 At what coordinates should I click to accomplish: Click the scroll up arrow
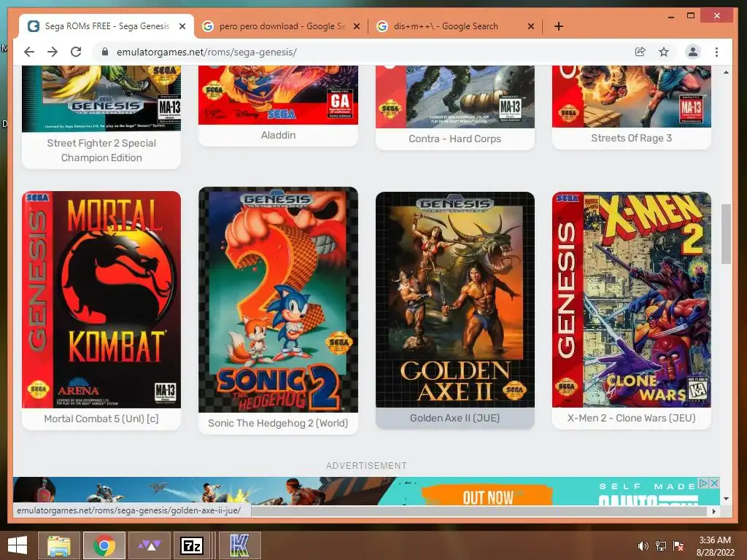[726, 72]
